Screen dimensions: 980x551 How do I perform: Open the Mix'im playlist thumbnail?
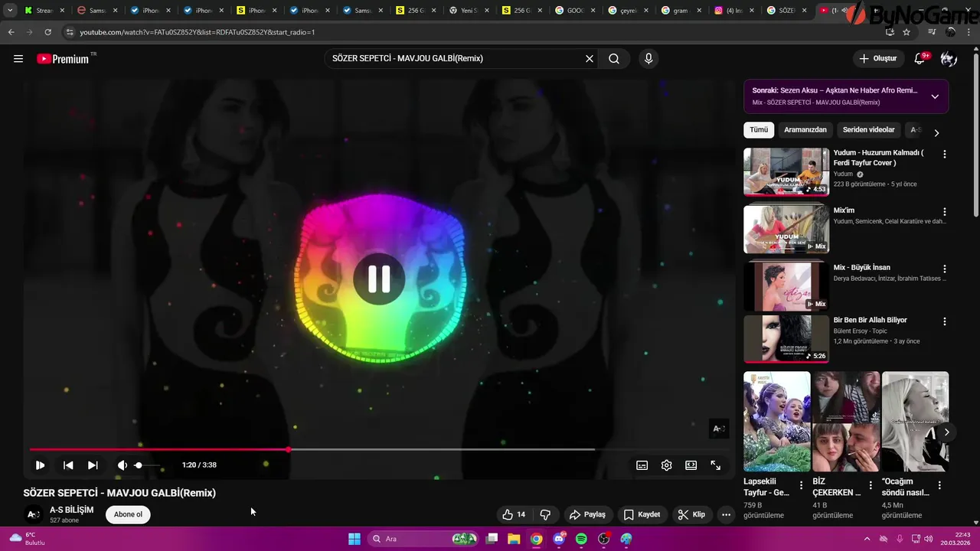[x=786, y=229]
